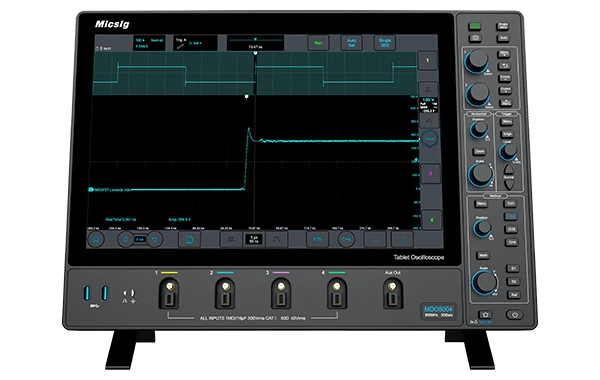Push the S1 hardware button
The image size is (600, 380).
click(513, 268)
